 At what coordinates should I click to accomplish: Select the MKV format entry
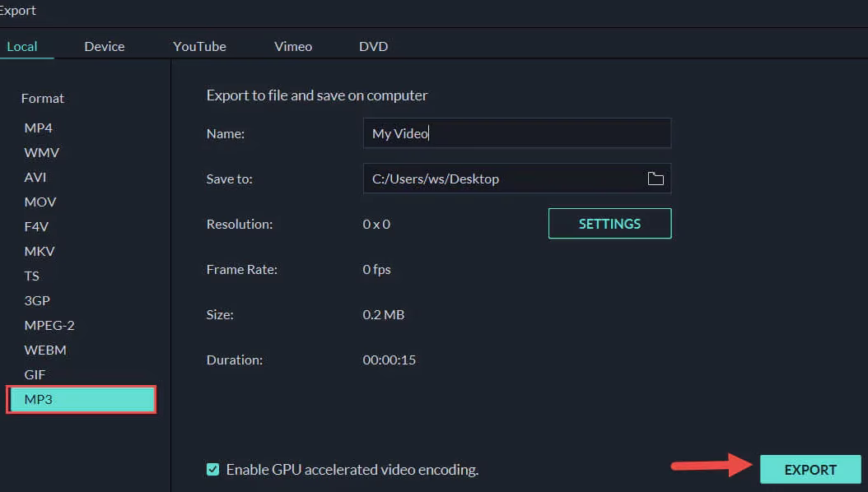click(x=40, y=251)
